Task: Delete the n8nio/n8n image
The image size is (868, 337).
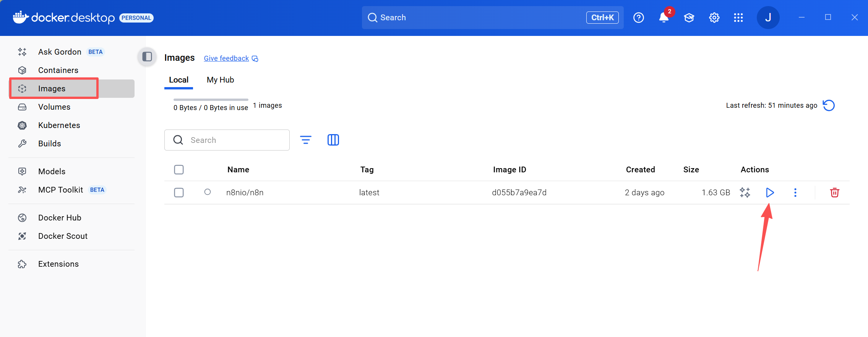Action: (x=835, y=193)
